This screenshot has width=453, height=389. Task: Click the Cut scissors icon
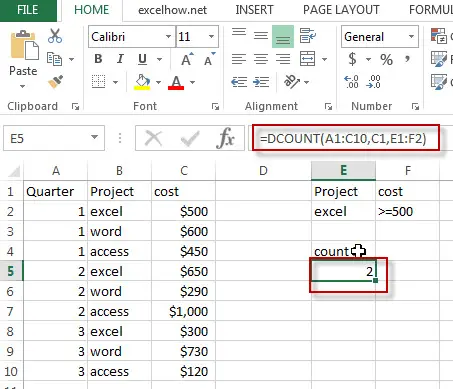point(55,36)
